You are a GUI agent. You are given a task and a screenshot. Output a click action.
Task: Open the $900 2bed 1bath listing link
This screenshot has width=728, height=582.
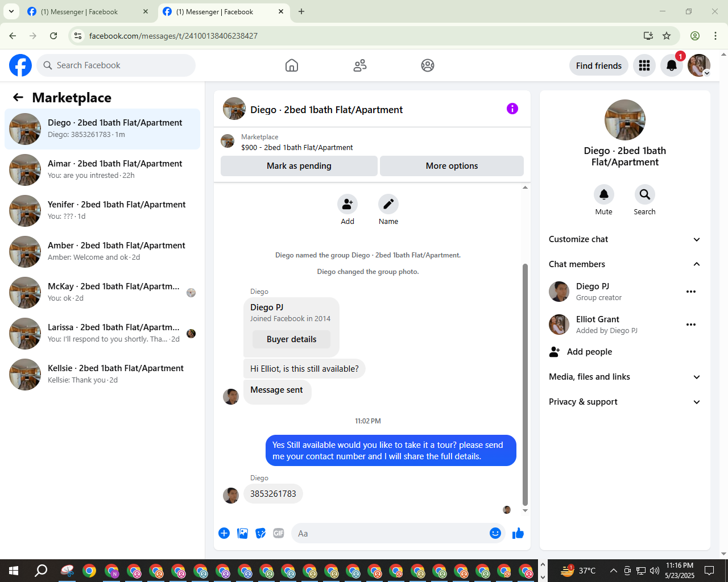coord(297,147)
